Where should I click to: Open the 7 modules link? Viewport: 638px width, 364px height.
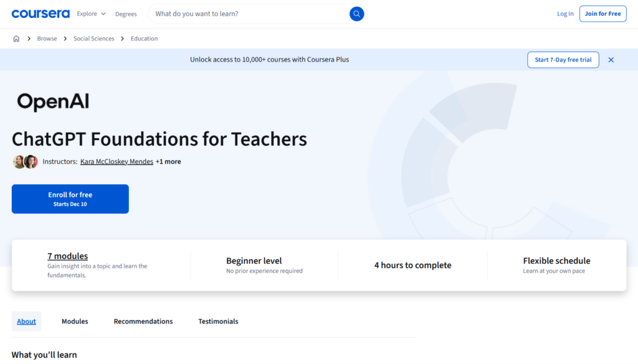67,256
